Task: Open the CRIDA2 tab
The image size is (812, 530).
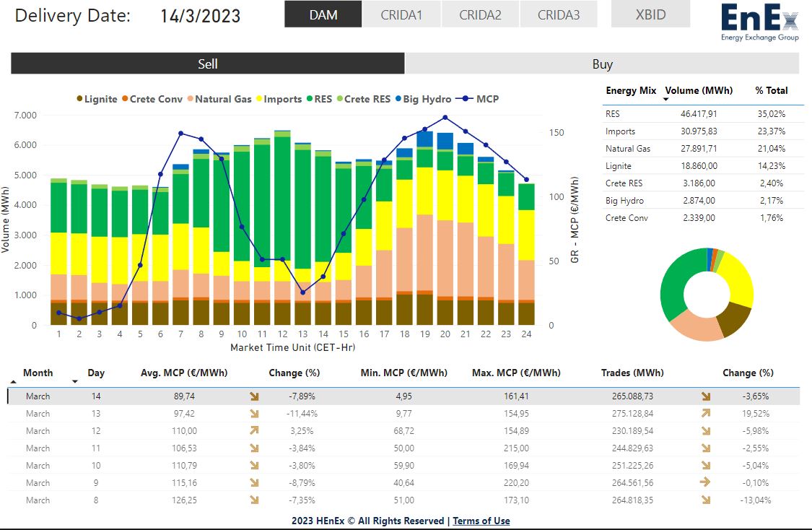Action: 480,14
